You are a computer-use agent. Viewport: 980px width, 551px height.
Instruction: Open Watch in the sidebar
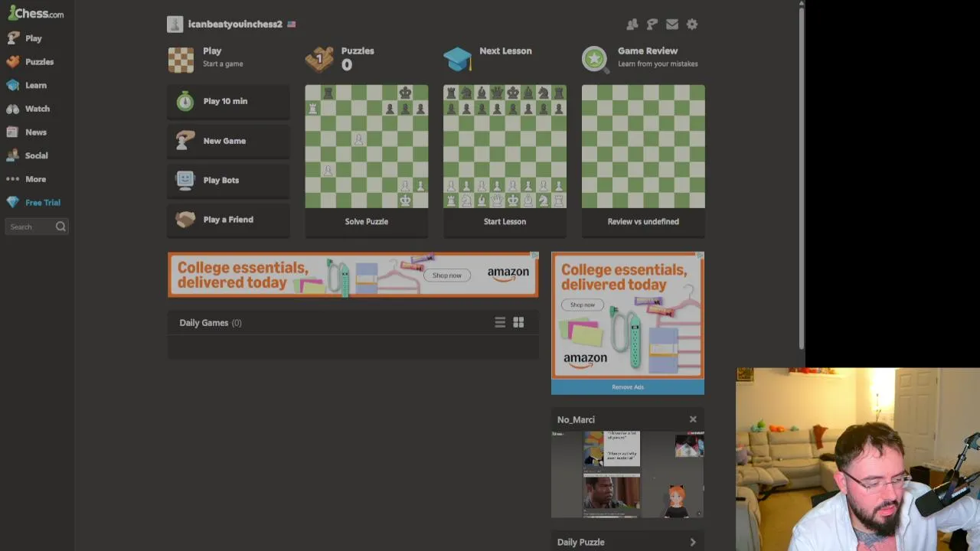click(36, 109)
